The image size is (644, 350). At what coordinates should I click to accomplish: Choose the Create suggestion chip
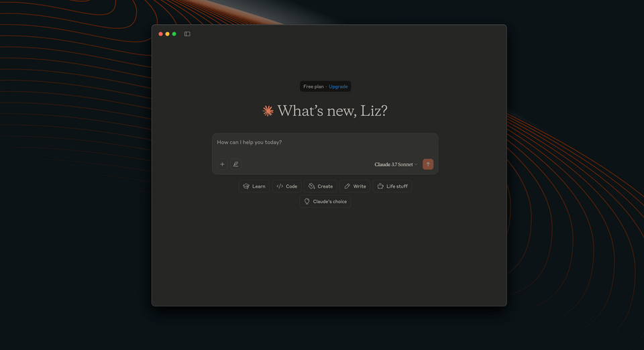(x=321, y=186)
